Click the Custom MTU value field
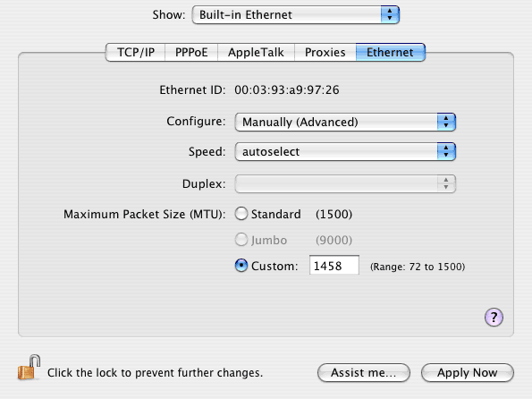The height and width of the screenshot is (399, 532). pyautogui.click(x=334, y=265)
